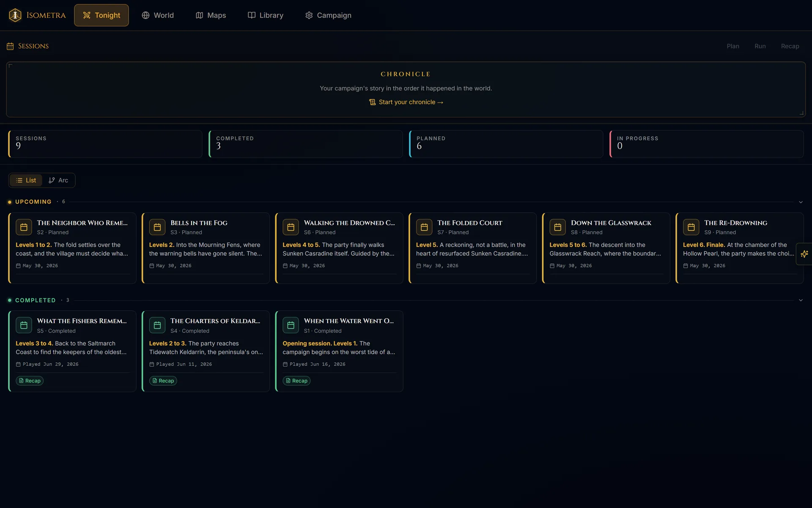Open The Neighbor Who Reme... session title
The height and width of the screenshot is (508, 812).
point(82,223)
